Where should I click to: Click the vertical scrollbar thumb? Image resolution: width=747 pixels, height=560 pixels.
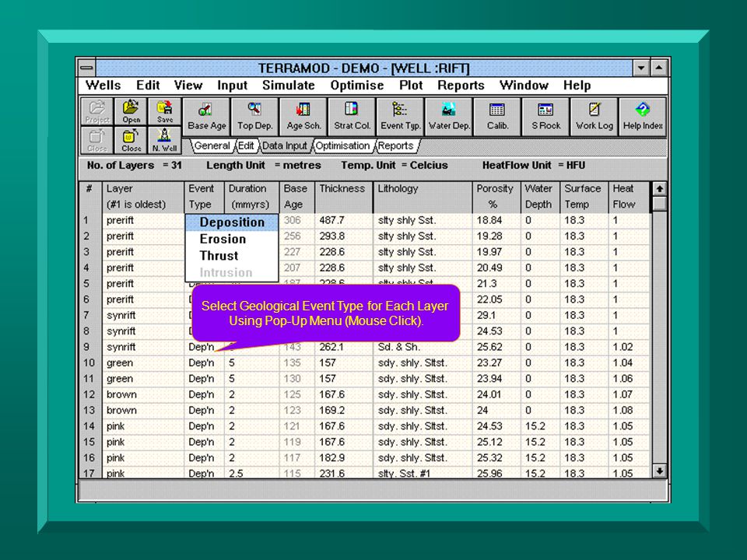pyautogui.click(x=659, y=203)
